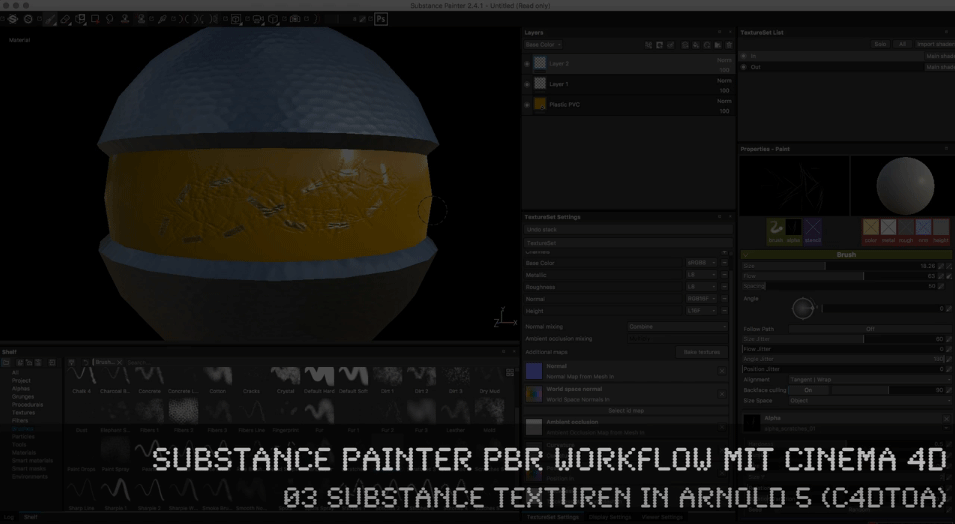The width and height of the screenshot is (955, 524).
Task: Select the Eraser tool in toolbar
Action: [65, 19]
